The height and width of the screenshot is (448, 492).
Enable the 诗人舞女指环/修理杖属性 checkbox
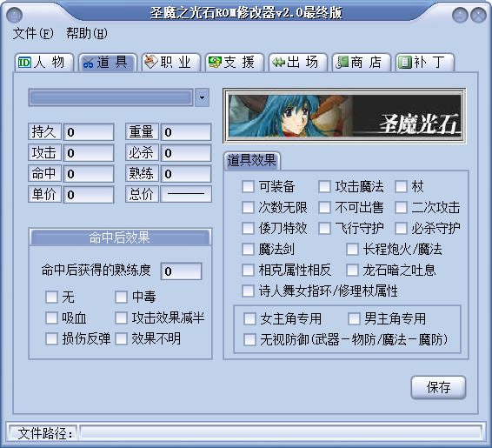tap(248, 291)
